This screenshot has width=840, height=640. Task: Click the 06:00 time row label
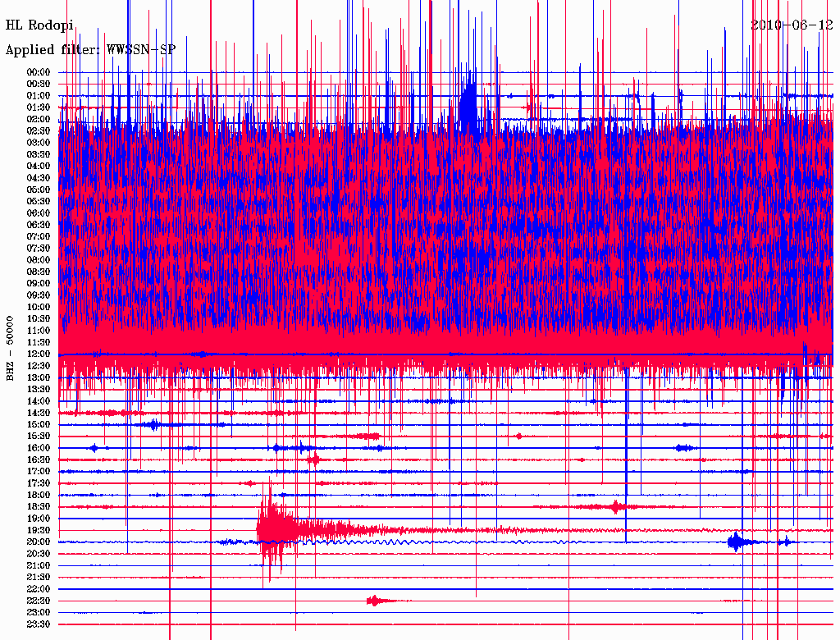tap(39, 213)
